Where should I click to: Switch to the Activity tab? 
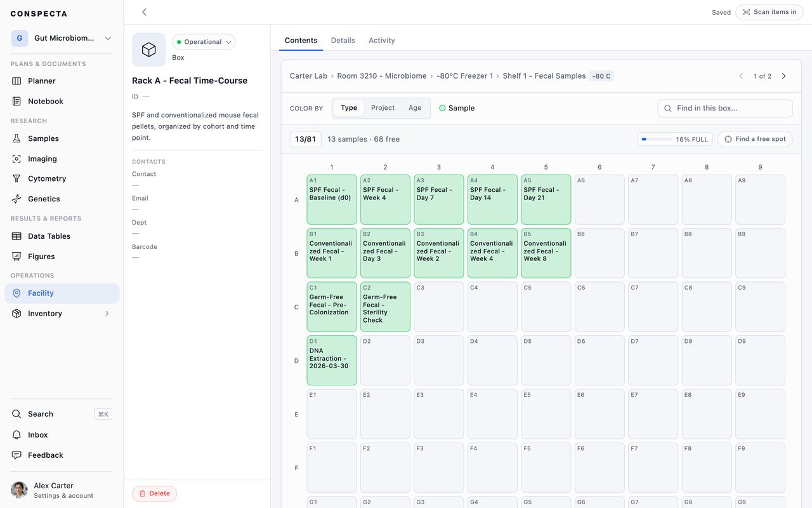click(382, 41)
